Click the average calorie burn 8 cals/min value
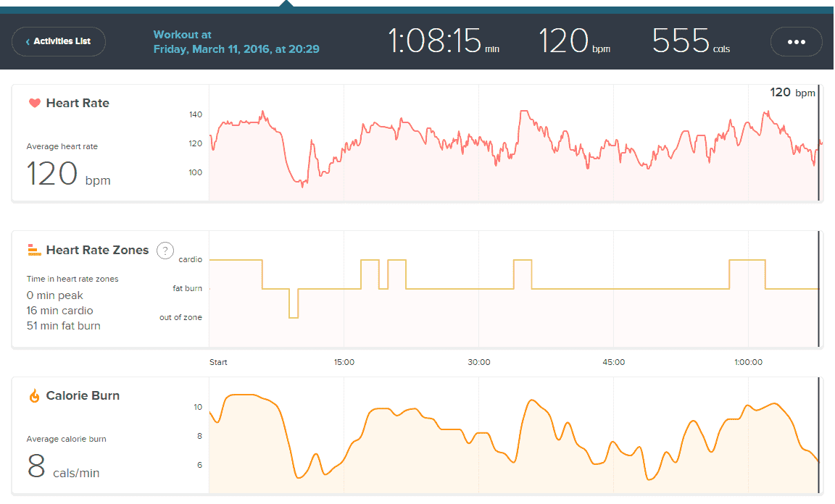835x504 pixels. point(63,467)
